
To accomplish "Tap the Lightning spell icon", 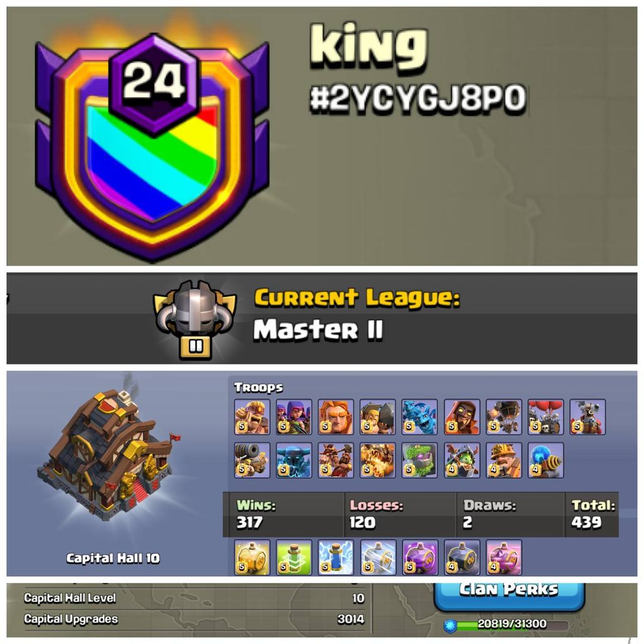I will pos(336,558).
